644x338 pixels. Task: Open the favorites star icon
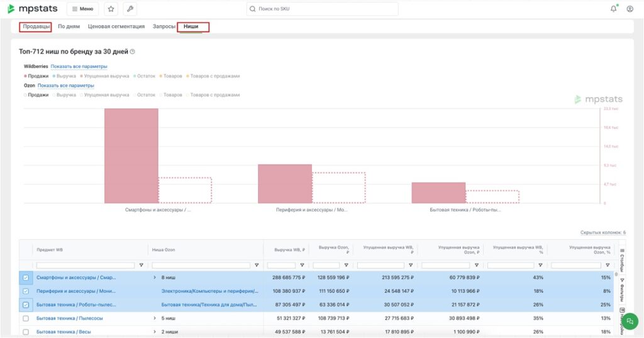[111, 9]
